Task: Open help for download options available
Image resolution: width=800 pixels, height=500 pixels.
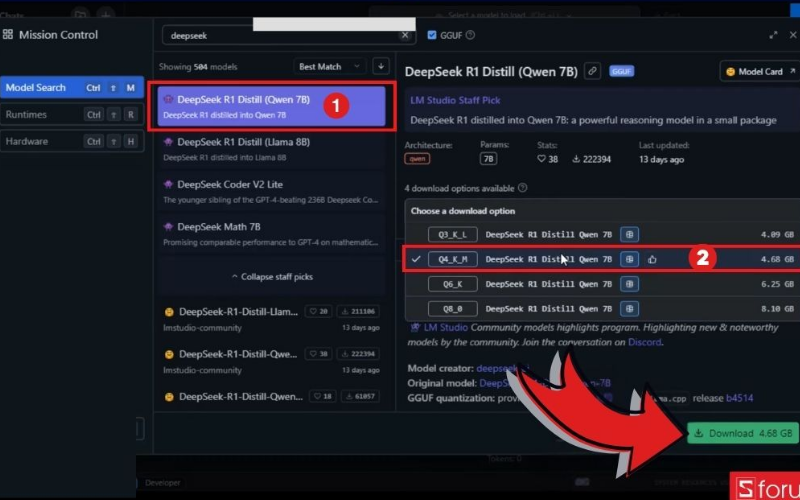Action: tap(522, 188)
